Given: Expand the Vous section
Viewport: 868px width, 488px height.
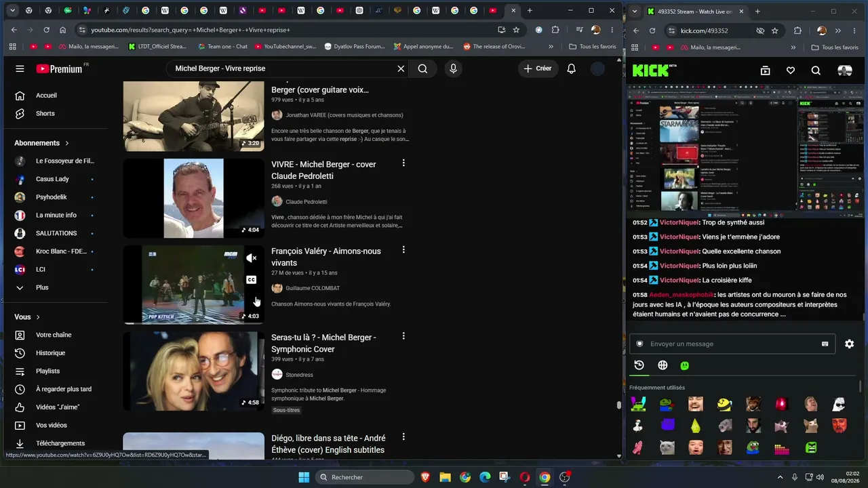Looking at the screenshot, I should coord(27,317).
